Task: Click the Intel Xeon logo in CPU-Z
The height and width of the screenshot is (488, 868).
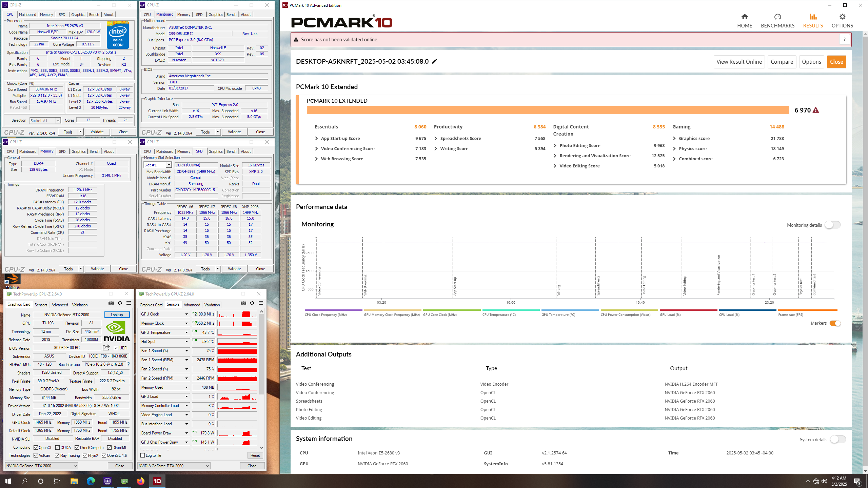Action: point(118,35)
